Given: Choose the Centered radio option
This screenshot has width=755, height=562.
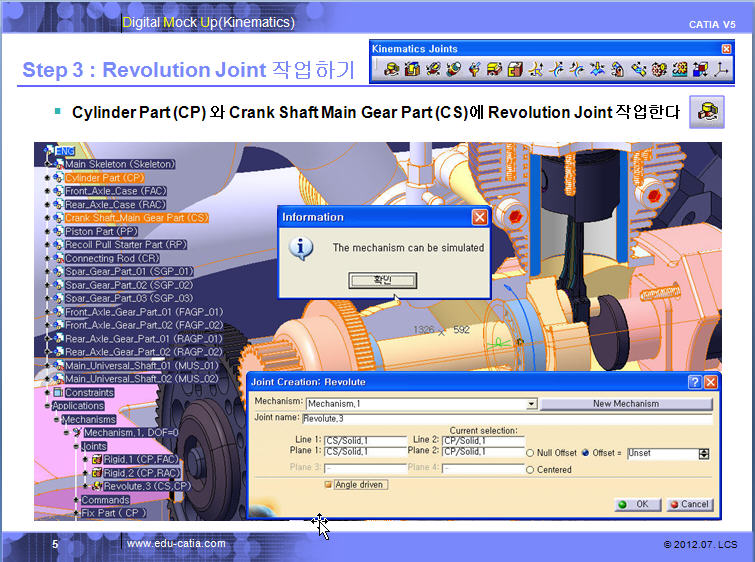Looking at the screenshot, I should point(531,468).
